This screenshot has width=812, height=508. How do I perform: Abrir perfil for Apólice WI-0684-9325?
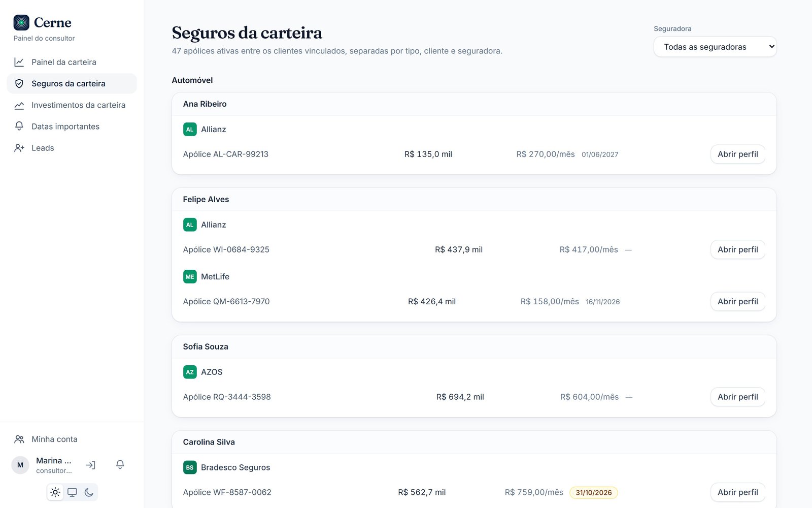pyautogui.click(x=738, y=249)
